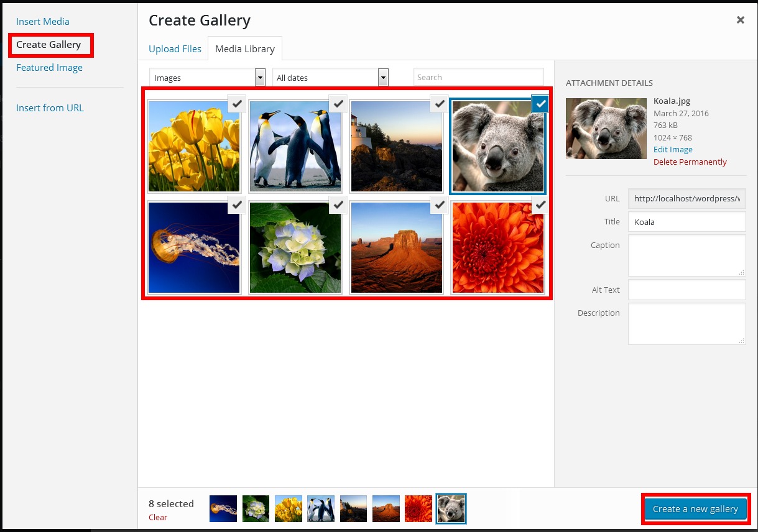Viewport: 758px width, 532px height.
Task: Open the Images media type dropdown
Action: [x=206, y=77]
